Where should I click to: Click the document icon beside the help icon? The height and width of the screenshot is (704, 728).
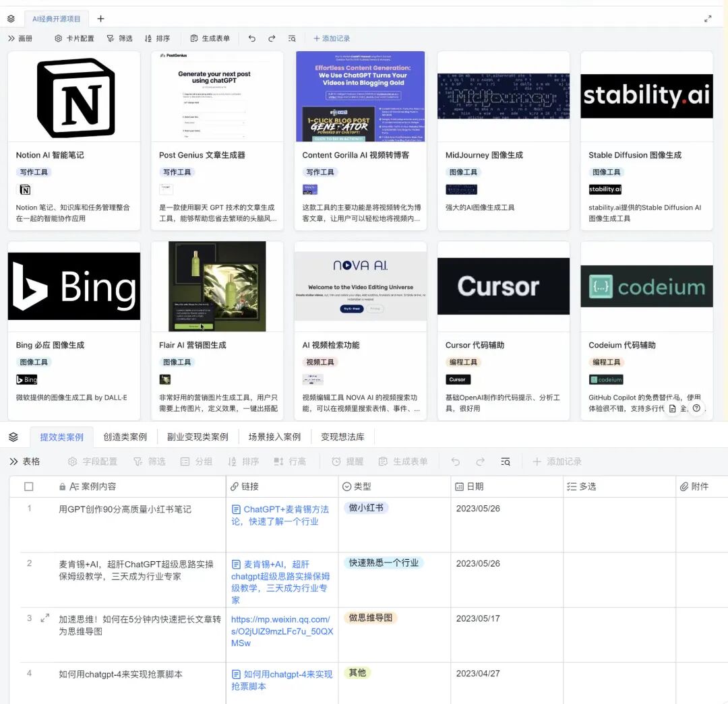[x=672, y=408]
